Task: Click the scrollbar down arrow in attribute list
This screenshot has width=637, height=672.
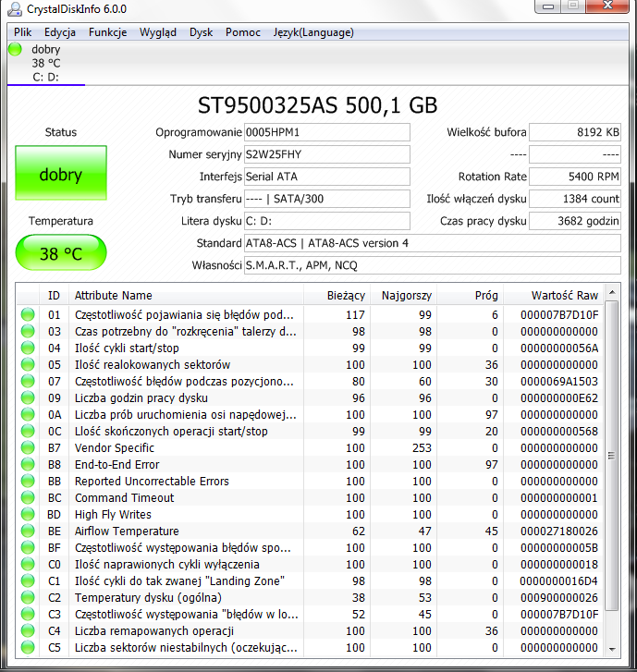Action: [x=612, y=650]
